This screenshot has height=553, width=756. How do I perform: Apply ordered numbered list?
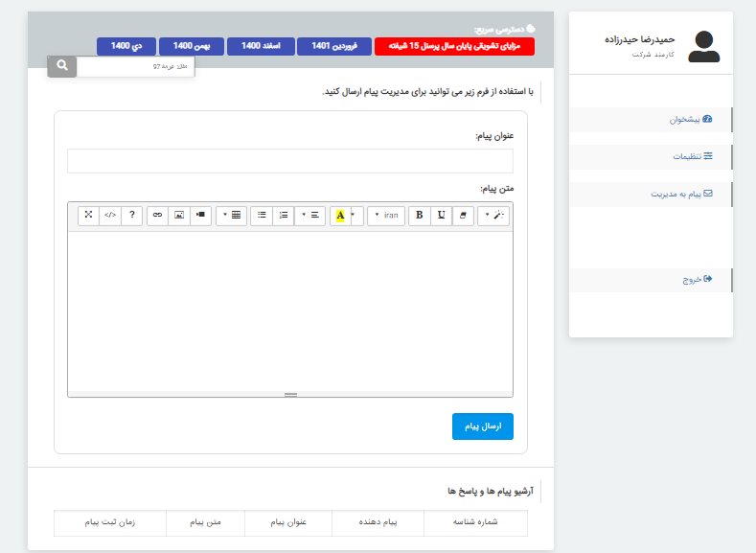click(x=284, y=215)
